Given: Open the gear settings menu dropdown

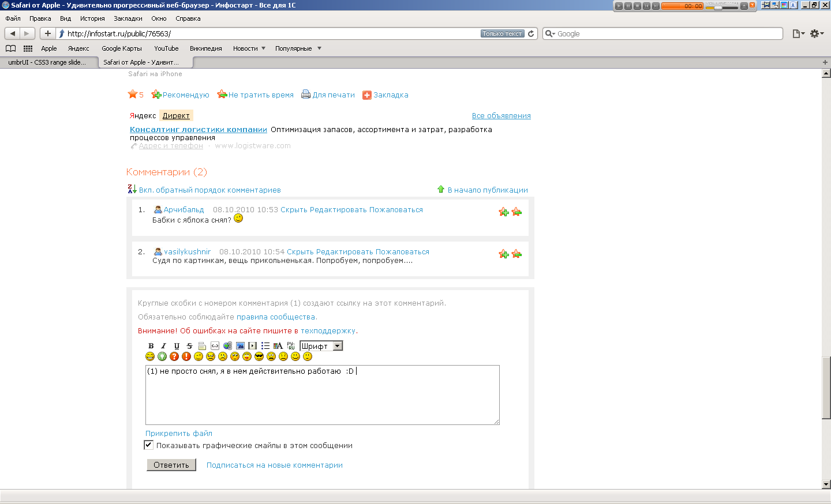Looking at the screenshot, I should pos(817,33).
